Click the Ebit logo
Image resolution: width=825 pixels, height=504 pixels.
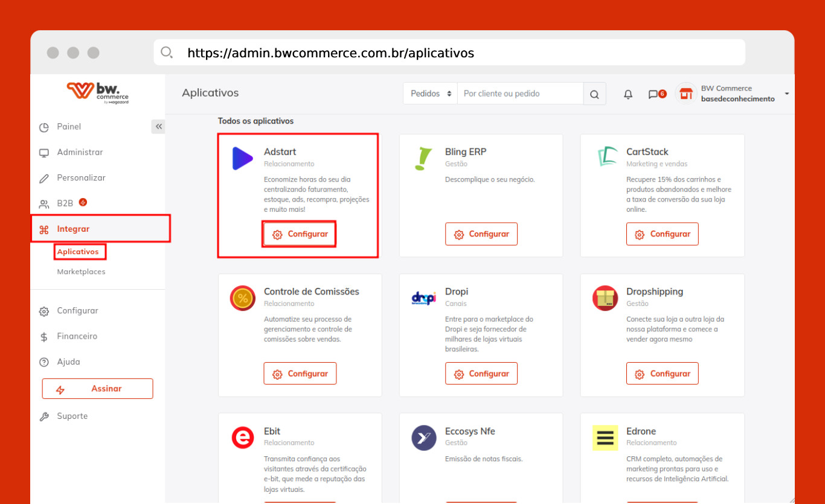pyautogui.click(x=242, y=438)
